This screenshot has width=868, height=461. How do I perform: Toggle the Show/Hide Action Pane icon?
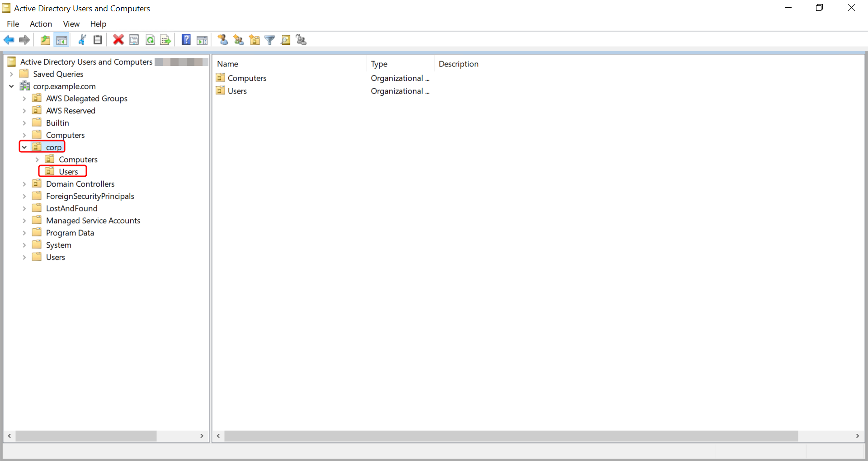[x=202, y=40]
